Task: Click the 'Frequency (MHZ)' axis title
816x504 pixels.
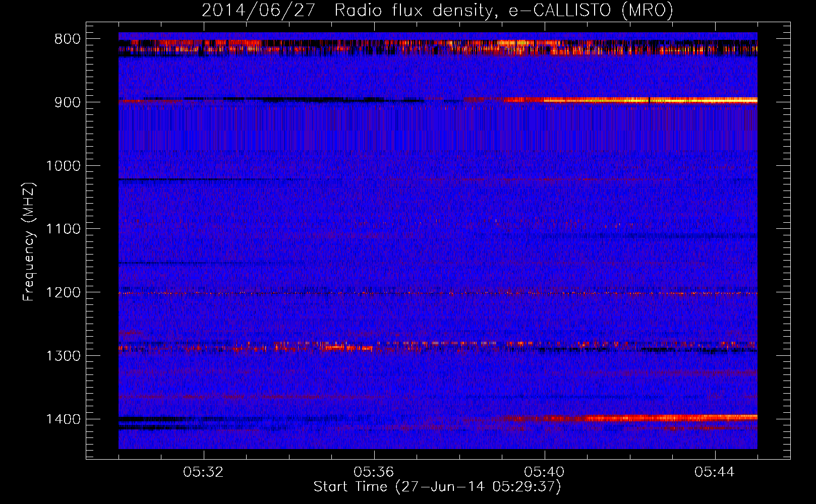Action: click(x=29, y=242)
